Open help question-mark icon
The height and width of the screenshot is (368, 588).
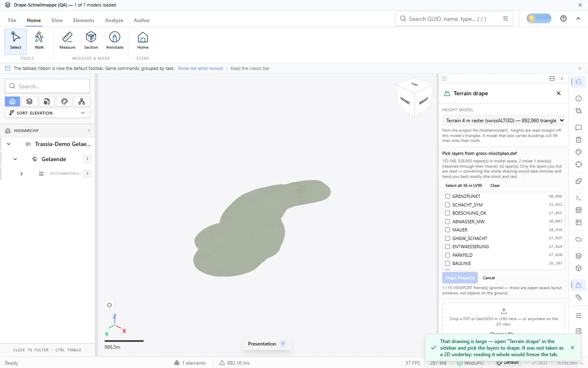click(563, 18)
